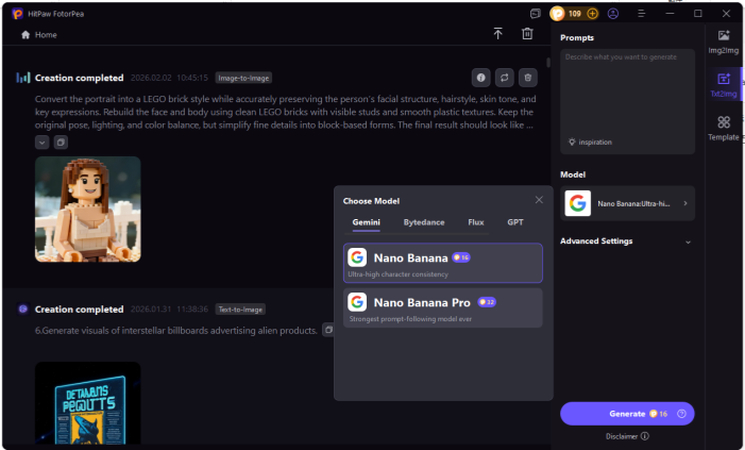Expand the full LEGO prompt text

click(42, 142)
